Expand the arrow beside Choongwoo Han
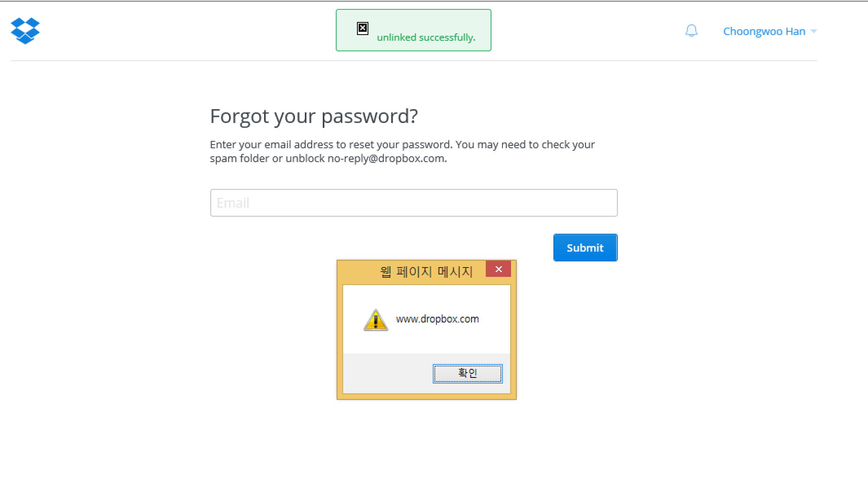This screenshot has height=487, width=868. pos(814,31)
